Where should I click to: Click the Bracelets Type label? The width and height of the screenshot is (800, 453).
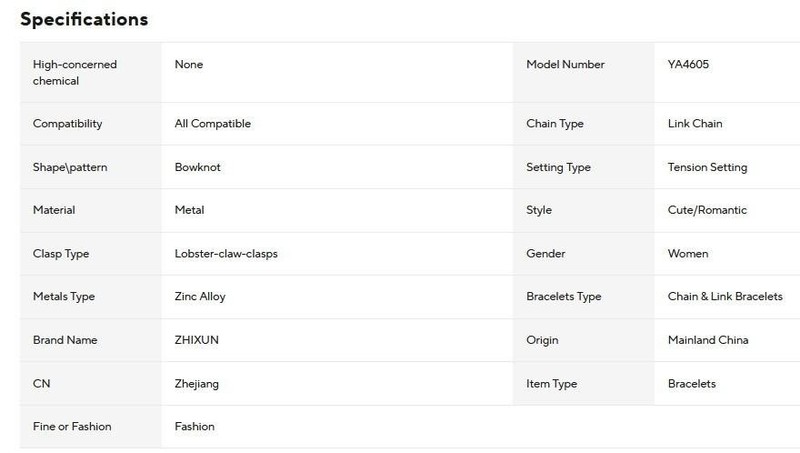(x=564, y=296)
